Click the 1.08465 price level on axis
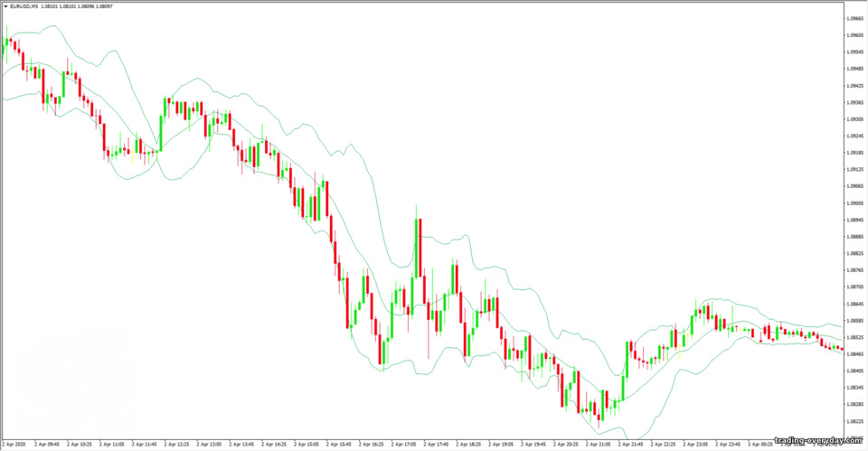Screen dimensions: 868x451 pos(854,353)
